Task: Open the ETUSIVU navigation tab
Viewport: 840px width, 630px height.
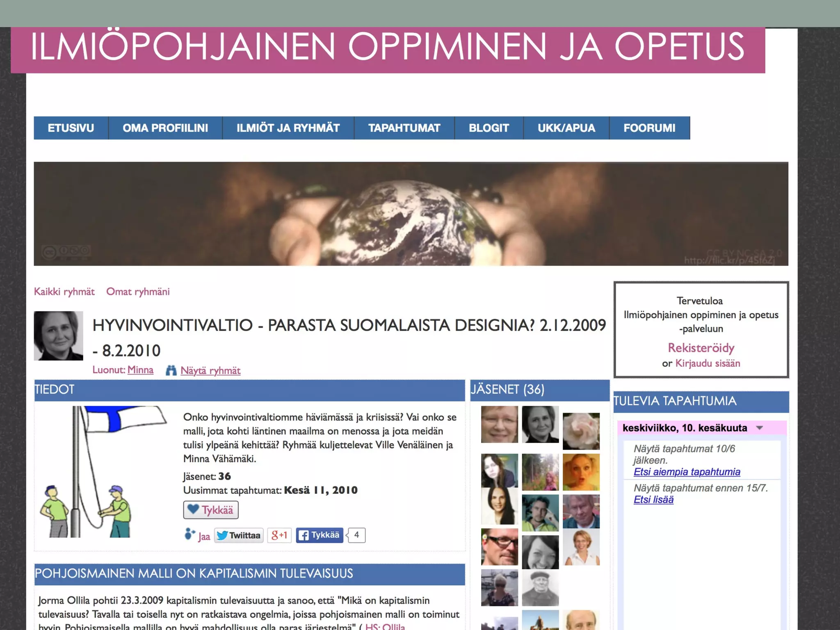Action: tap(71, 128)
